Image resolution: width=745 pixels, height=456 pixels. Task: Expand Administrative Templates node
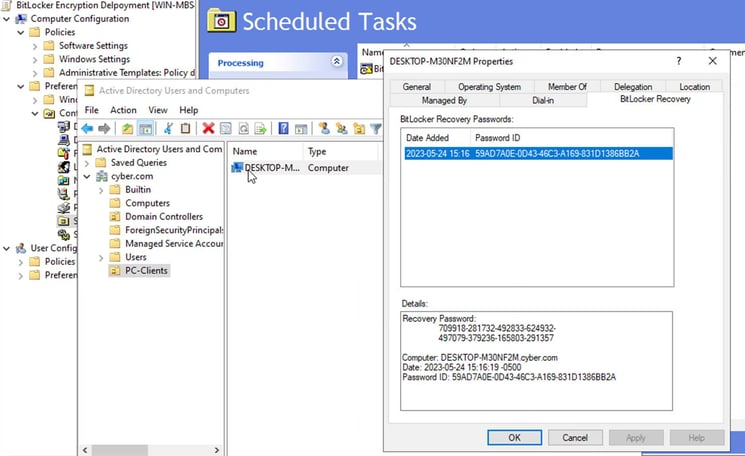point(35,73)
